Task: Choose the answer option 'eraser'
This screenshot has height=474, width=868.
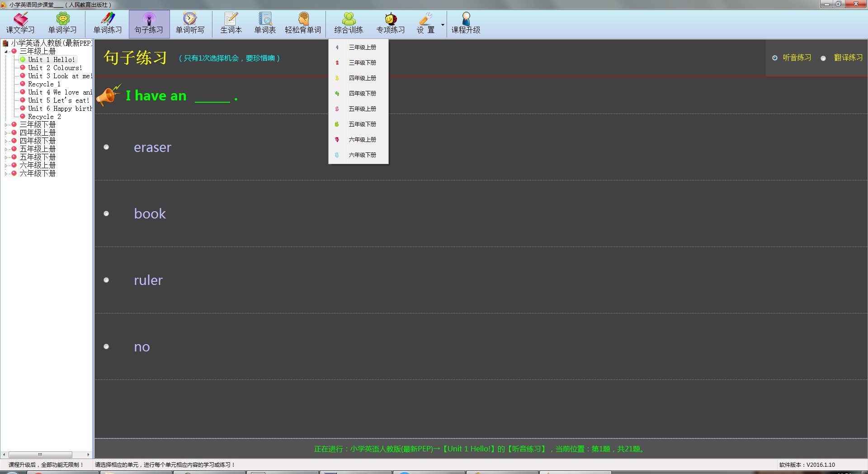Action: pos(152,147)
